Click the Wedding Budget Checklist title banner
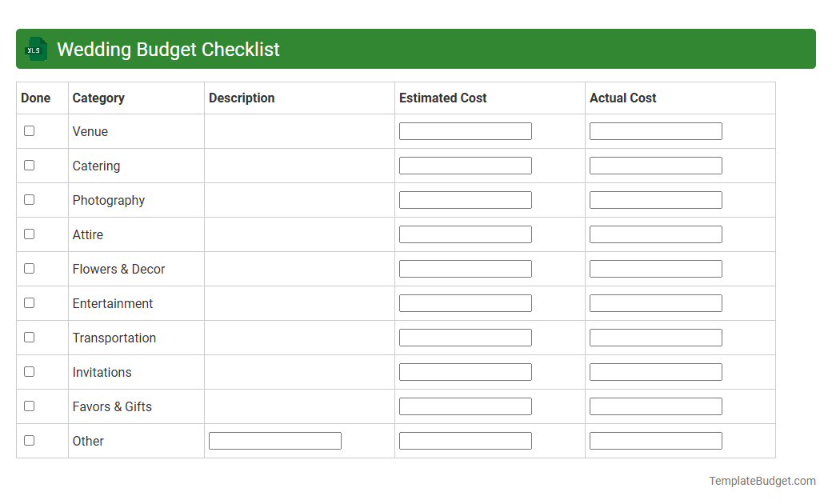 [x=416, y=49]
